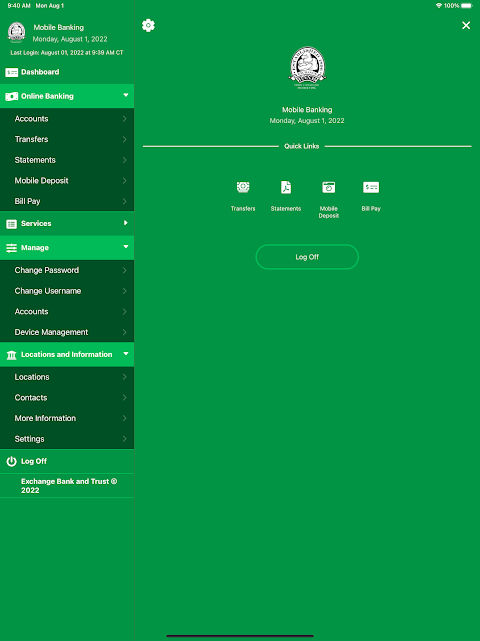480x641 pixels.
Task: Click the Online Banking cash icon
Action: 11,96
